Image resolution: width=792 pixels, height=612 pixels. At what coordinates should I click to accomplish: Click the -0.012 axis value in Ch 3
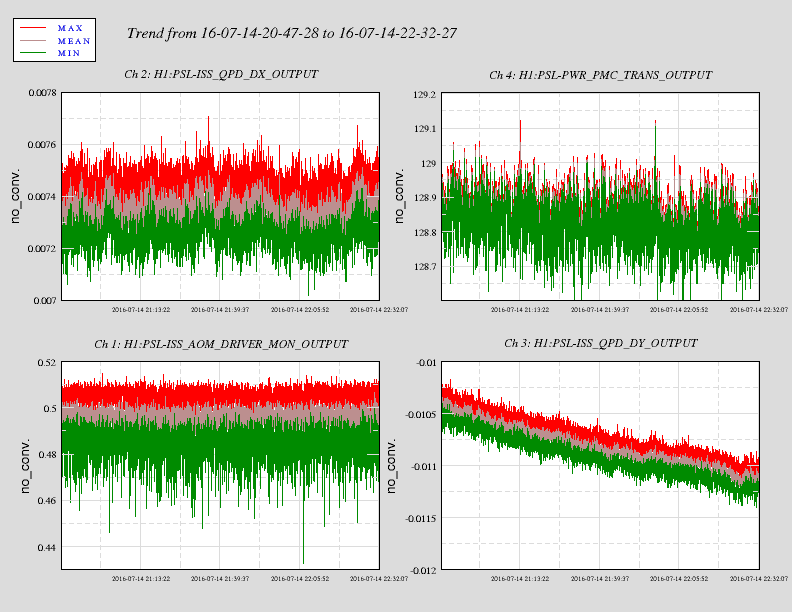click(x=423, y=571)
